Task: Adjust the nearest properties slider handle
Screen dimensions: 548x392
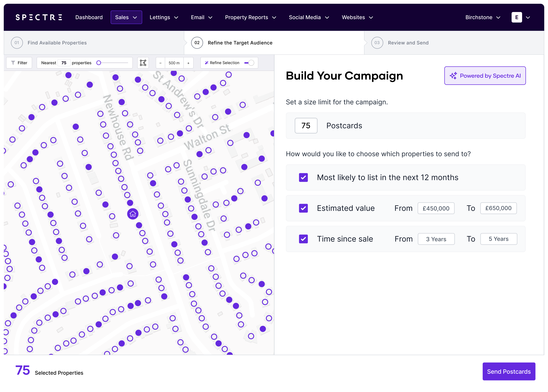Action: click(x=99, y=63)
